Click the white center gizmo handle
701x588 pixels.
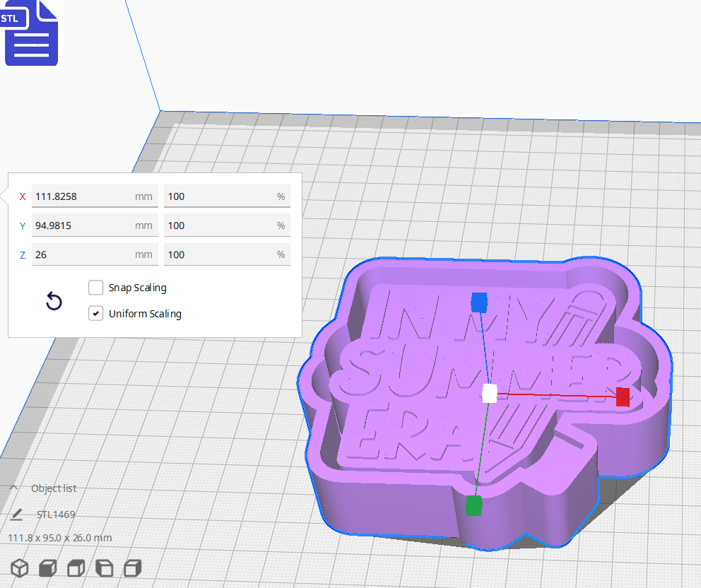489,394
